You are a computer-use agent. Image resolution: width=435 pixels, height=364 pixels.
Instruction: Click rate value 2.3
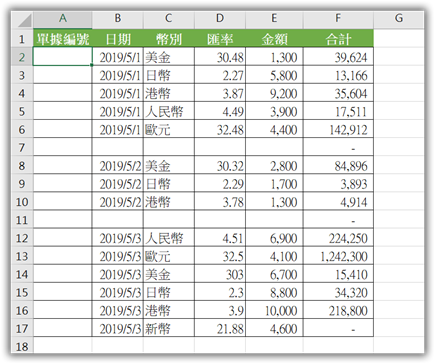click(236, 293)
